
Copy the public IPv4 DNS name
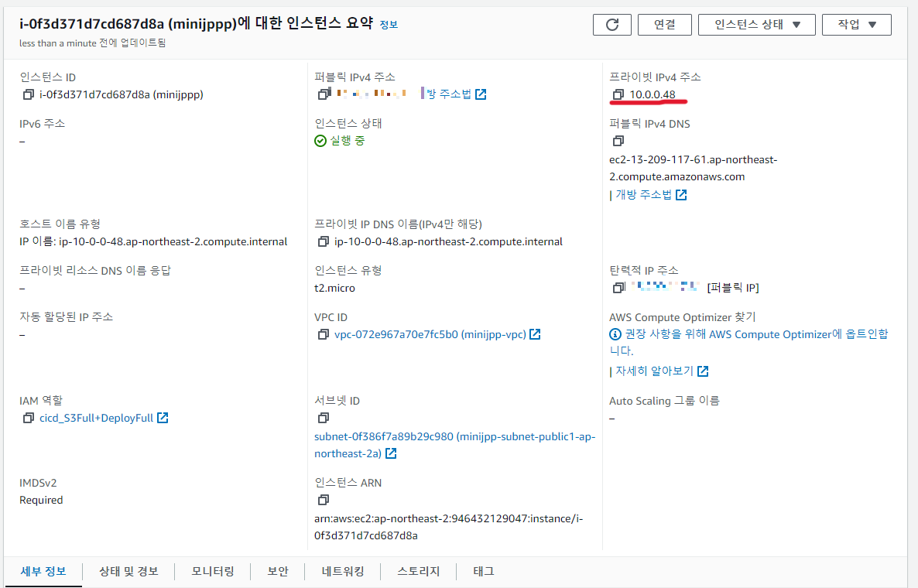click(618, 141)
